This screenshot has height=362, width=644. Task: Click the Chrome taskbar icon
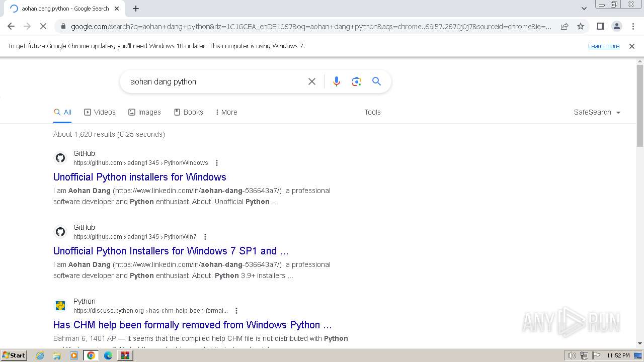[91, 355]
